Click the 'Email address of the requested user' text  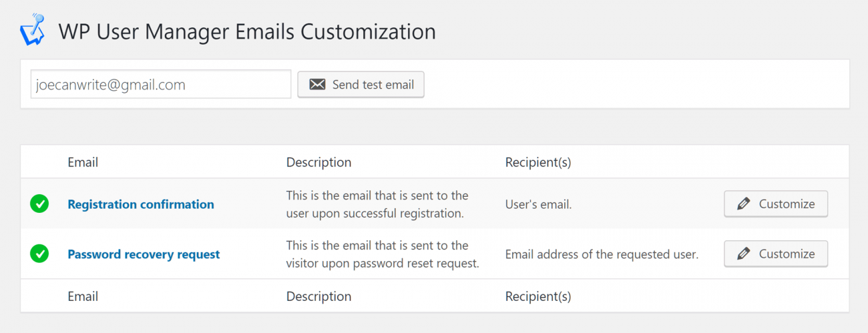pos(602,254)
